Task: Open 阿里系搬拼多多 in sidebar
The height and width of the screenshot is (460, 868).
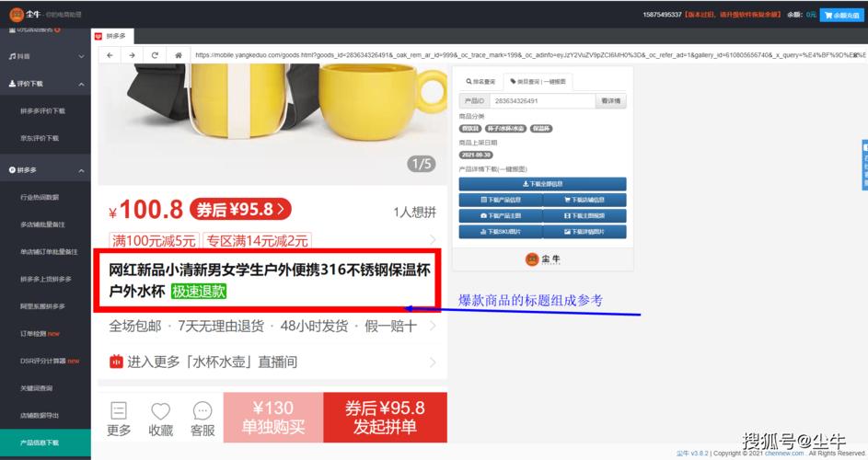Action: pyautogui.click(x=42, y=306)
